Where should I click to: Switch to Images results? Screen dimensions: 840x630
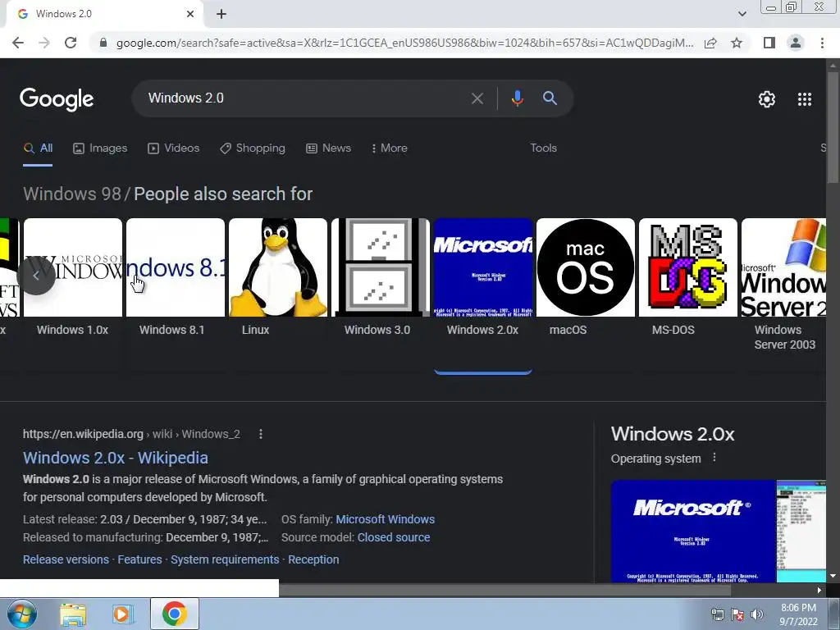click(x=100, y=148)
